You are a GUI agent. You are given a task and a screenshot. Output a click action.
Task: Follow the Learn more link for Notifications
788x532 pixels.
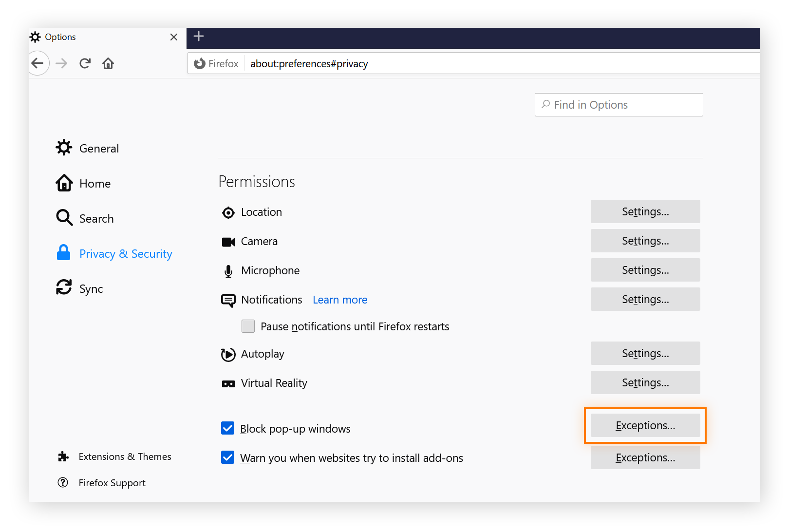click(x=340, y=300)
